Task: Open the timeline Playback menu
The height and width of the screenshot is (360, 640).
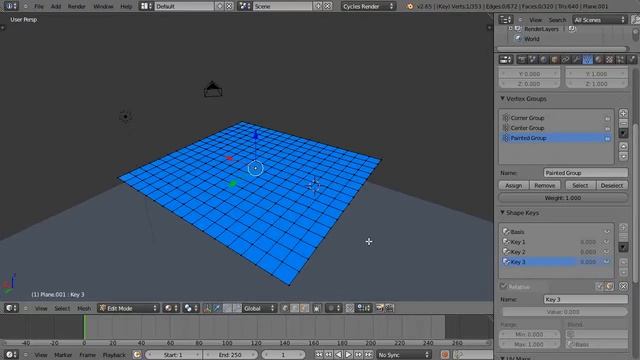Action: pyautogui.click(x=114, y=355)
